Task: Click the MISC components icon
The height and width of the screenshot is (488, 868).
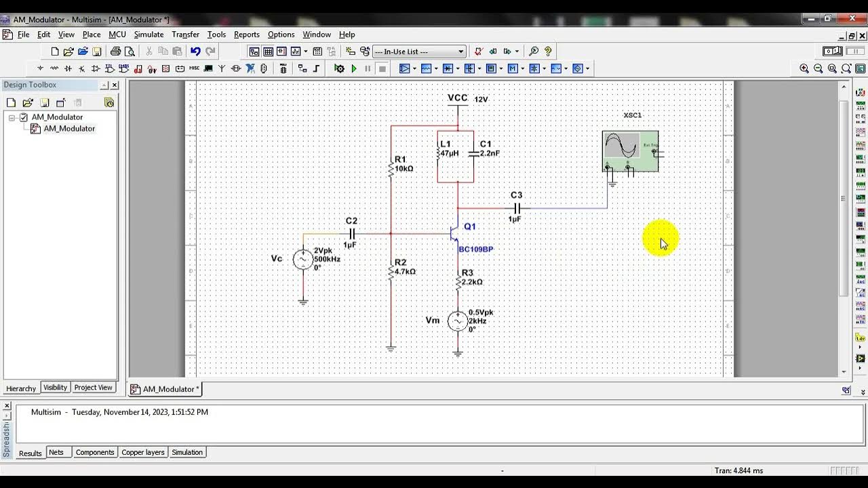Action: [194, 68]
